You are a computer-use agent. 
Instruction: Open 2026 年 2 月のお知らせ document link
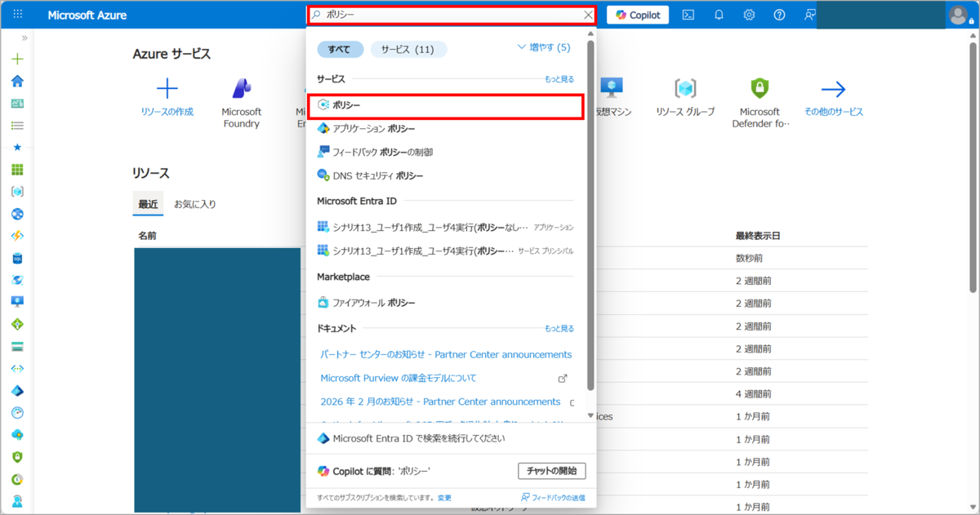pos(440,402)
